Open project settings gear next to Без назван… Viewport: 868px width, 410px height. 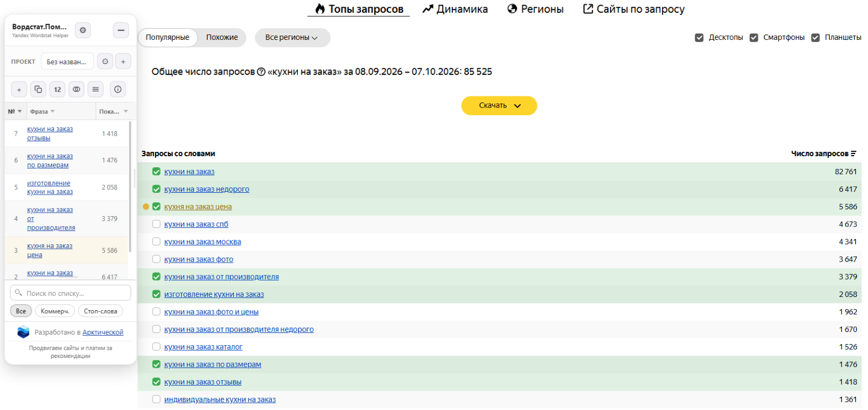[x=105, y=61]
